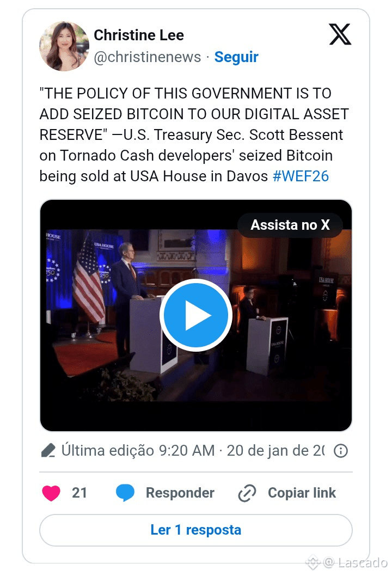Screen dimensions: 392x576
Task: Click the Assista no X button
Action: (x=290, y=225)
